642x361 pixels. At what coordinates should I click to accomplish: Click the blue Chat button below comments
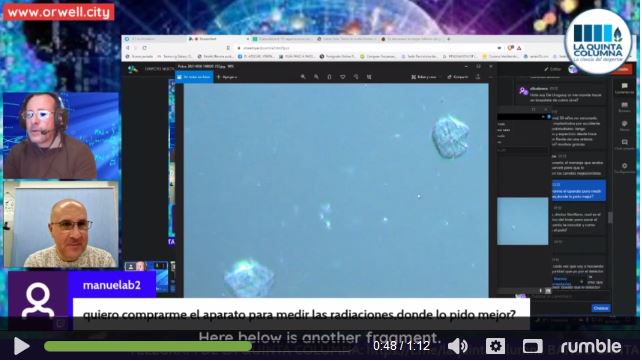[601, 308]
